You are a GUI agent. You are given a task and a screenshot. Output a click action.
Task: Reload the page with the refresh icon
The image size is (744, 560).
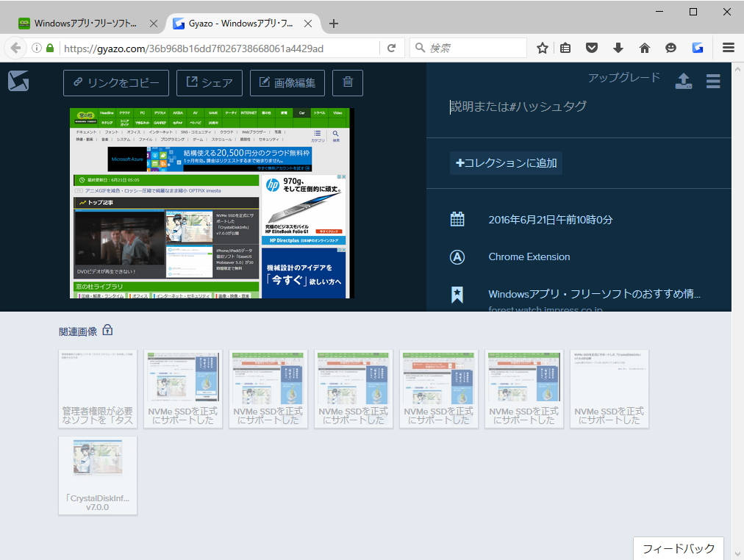tap(392, 48)
